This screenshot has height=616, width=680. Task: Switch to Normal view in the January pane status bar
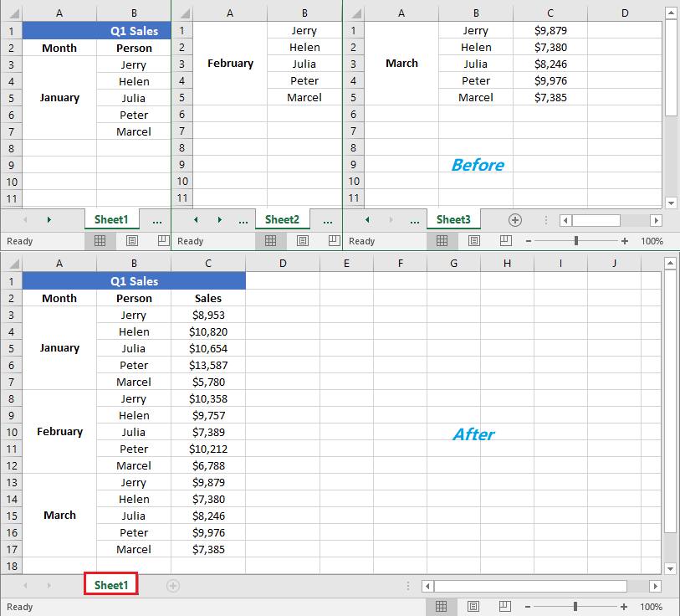tap(100, 241)
